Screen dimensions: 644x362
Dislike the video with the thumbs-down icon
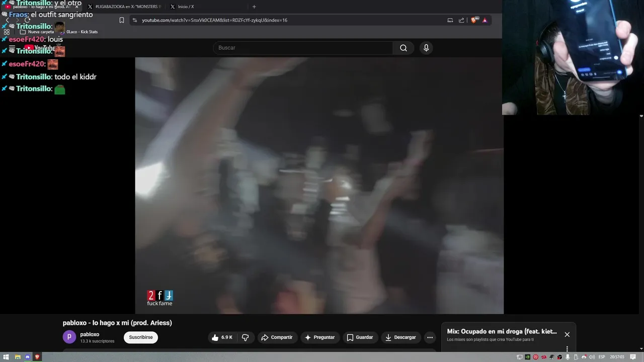tap(246, 337)
